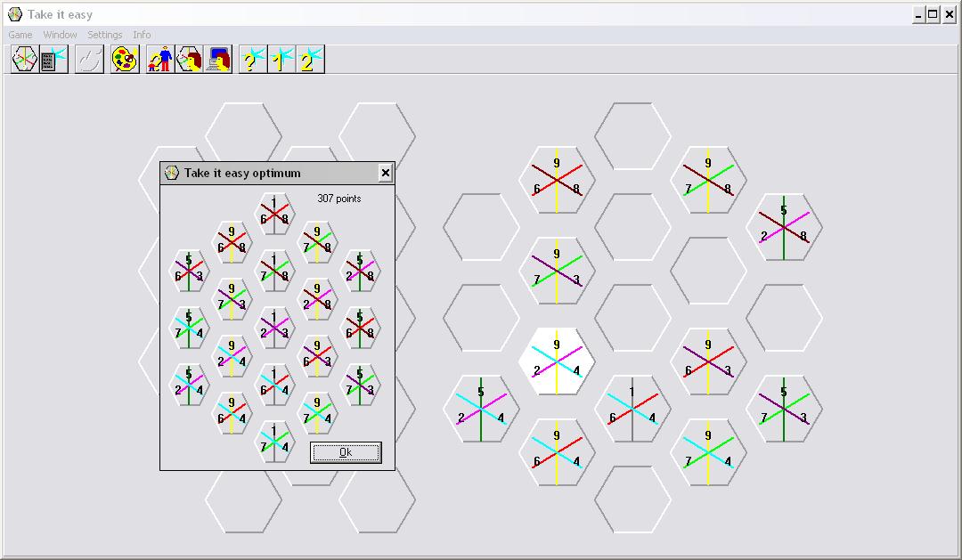Click the 9-6-4 tile on the main board

[x=557, y=452]
